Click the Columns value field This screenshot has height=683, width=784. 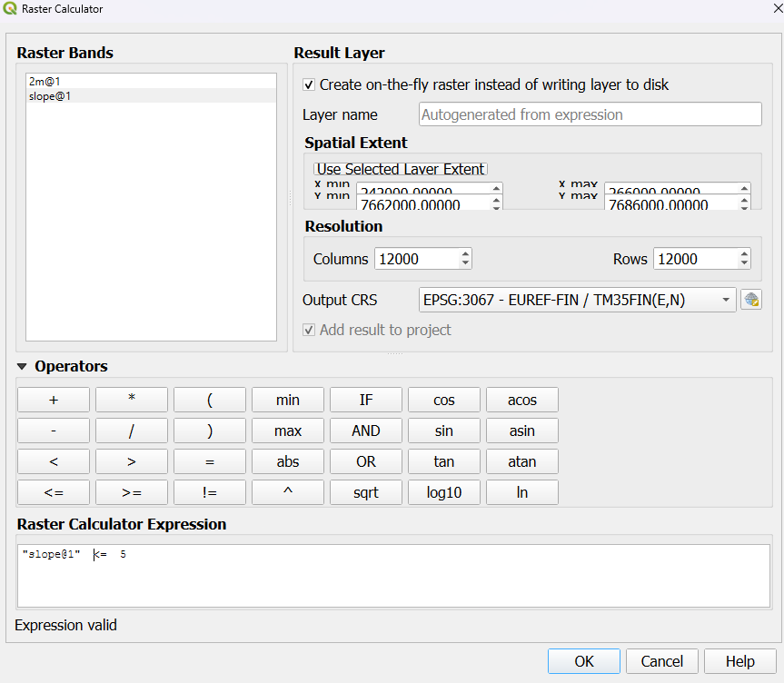coord(417,259)
